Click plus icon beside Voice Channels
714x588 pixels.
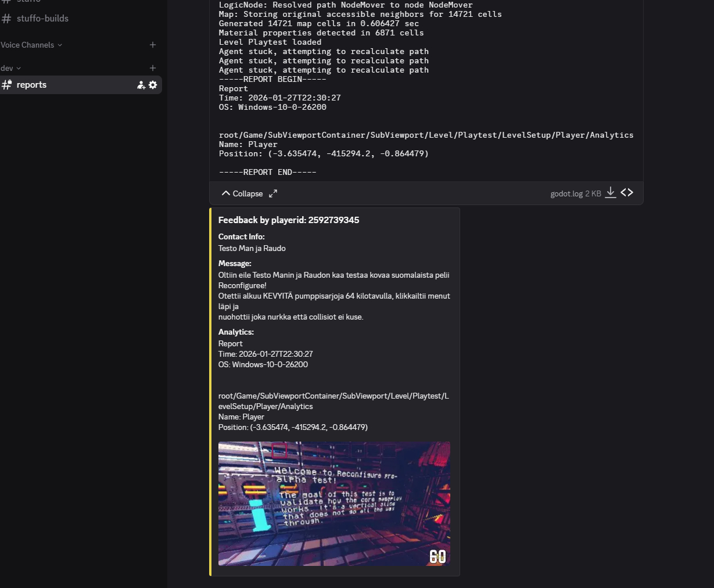153,45
